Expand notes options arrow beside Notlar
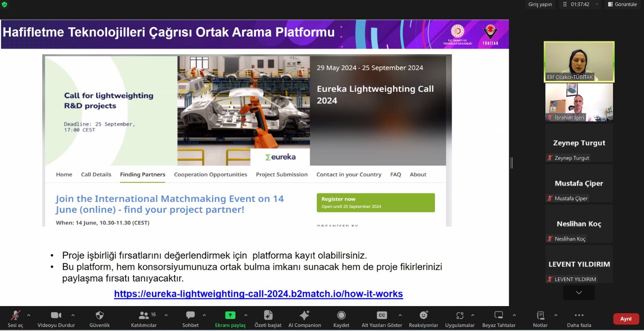This screenshot has height=331, width=644. tap(555, 315)
